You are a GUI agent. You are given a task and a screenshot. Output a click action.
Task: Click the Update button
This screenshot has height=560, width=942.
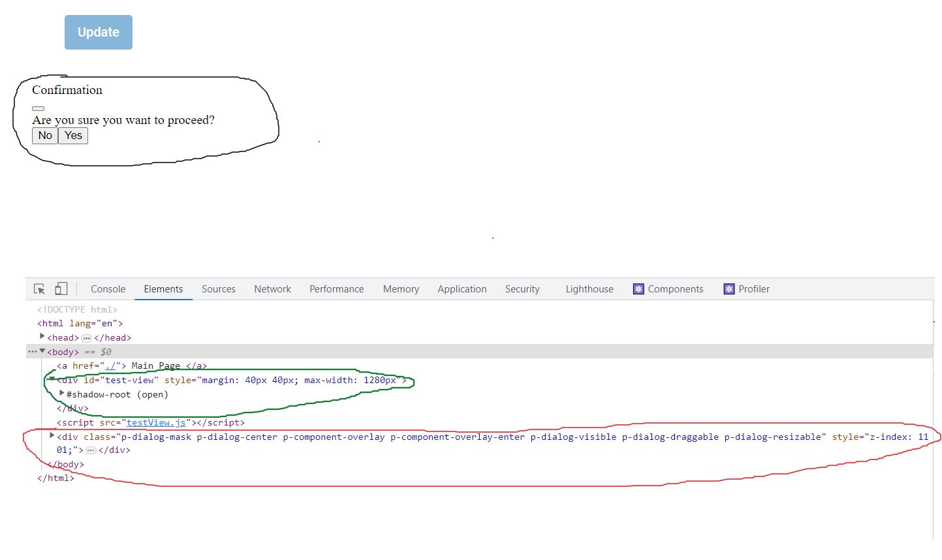click(98, 31)
